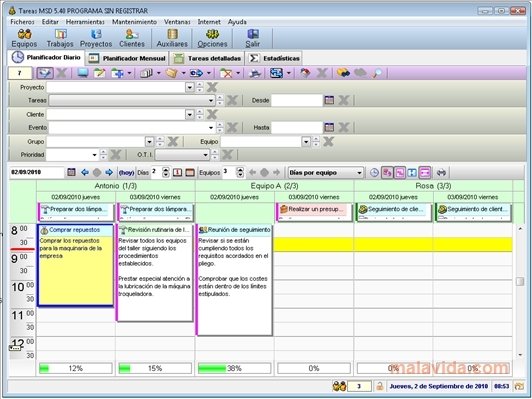
Task: Switch to the Estadísticas tab
Action: click(274, 58)
